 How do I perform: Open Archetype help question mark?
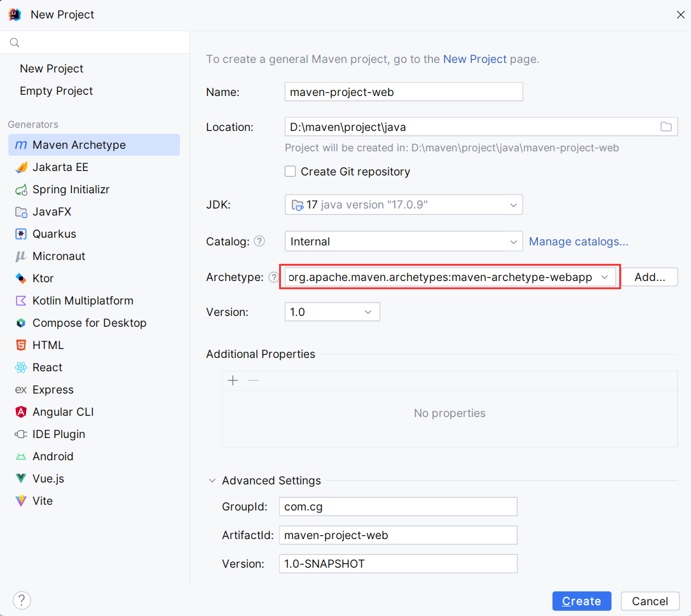273,277
